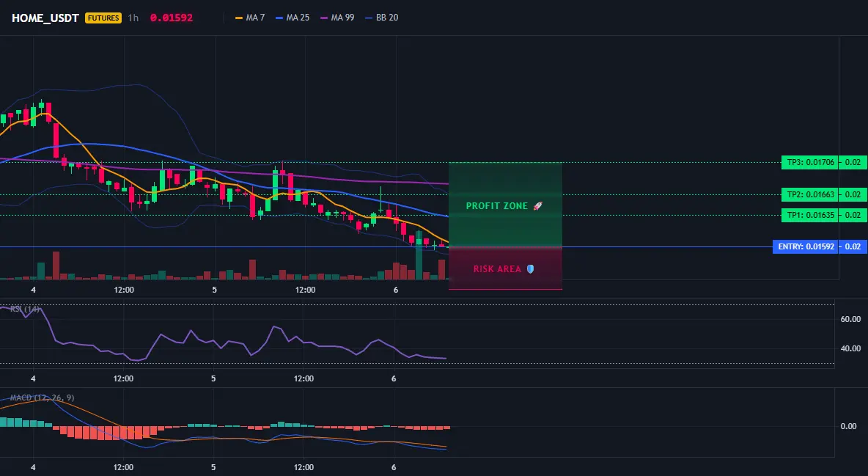Toggle the MA 99 legend item
Viewport: 868px width, 476px height.
tap(338, 18)
